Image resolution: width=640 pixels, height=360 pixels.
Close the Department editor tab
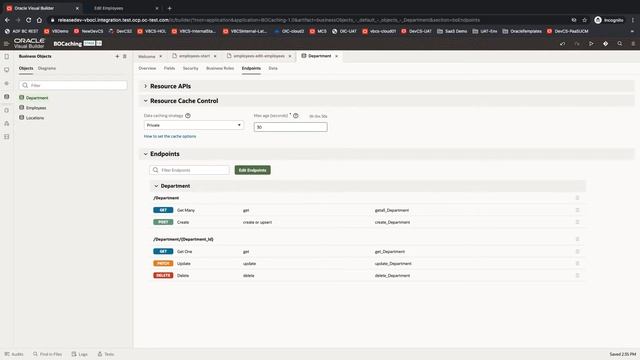pos(337,56)
